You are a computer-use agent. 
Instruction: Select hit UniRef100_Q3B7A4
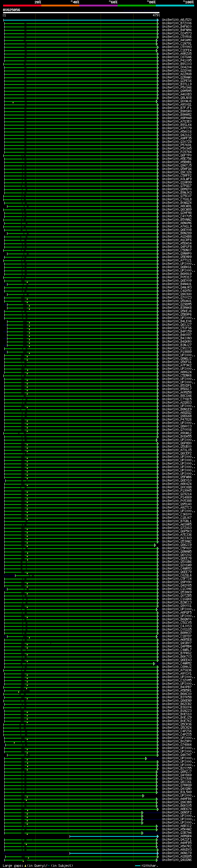click(x=177, y=833)
